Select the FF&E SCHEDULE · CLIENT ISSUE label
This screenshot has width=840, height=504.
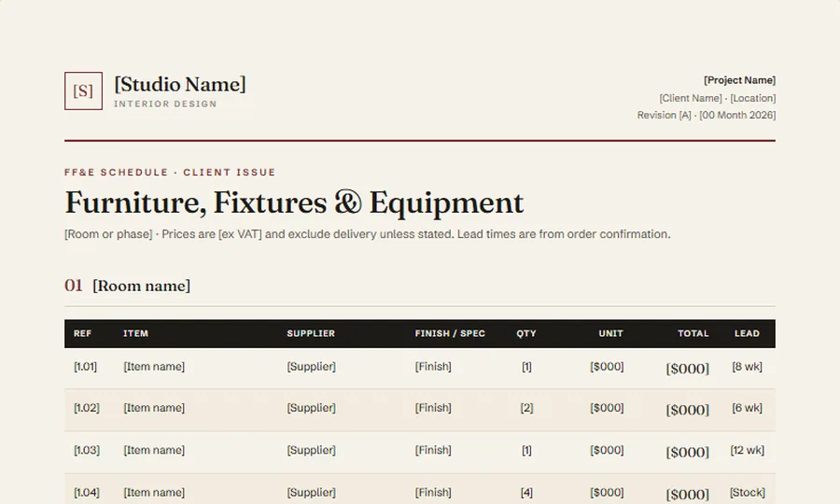coord(170,173)
